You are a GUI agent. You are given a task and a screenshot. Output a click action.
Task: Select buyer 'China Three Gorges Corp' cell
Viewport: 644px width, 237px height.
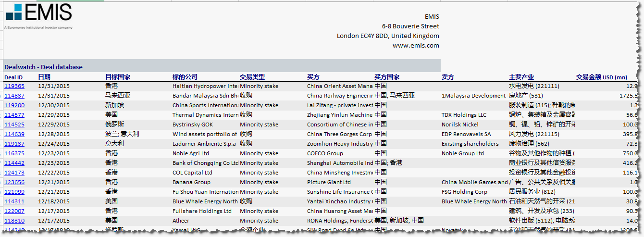pos(339,134)
